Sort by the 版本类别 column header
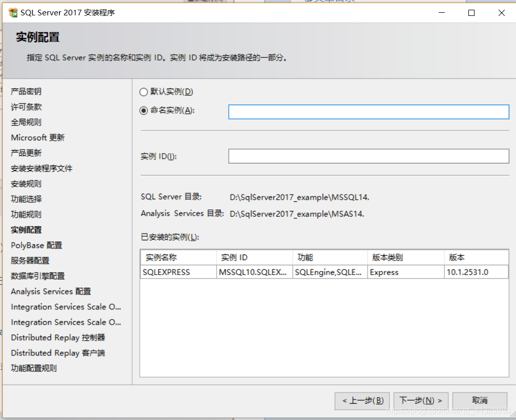 pyautogui.click(x=406, y=258)
